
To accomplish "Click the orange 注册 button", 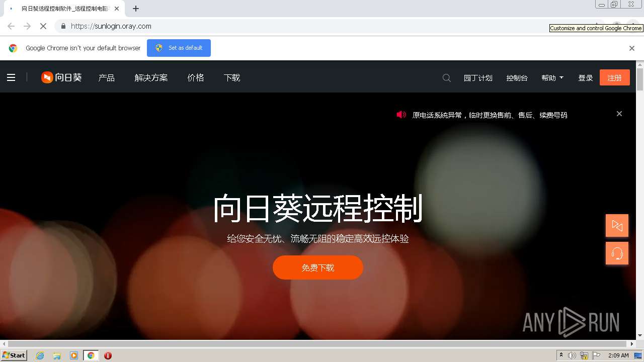I will pyautogui.click(x=615, y=77).
